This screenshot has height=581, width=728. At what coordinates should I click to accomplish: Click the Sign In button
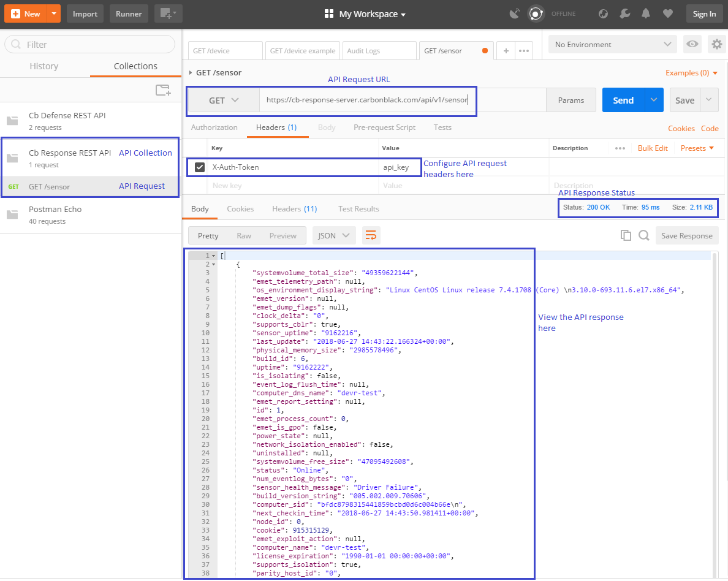click(704, 13)
